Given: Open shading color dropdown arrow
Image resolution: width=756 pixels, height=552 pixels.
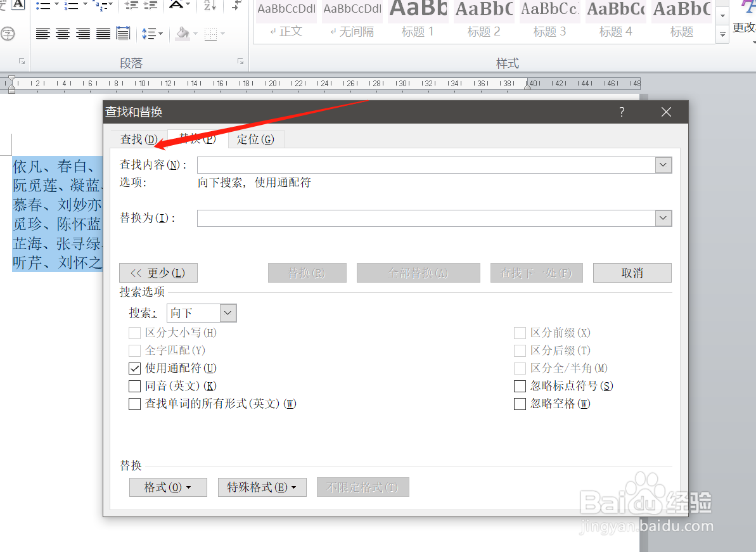Looking at the screenshot, I should (195, 34).
